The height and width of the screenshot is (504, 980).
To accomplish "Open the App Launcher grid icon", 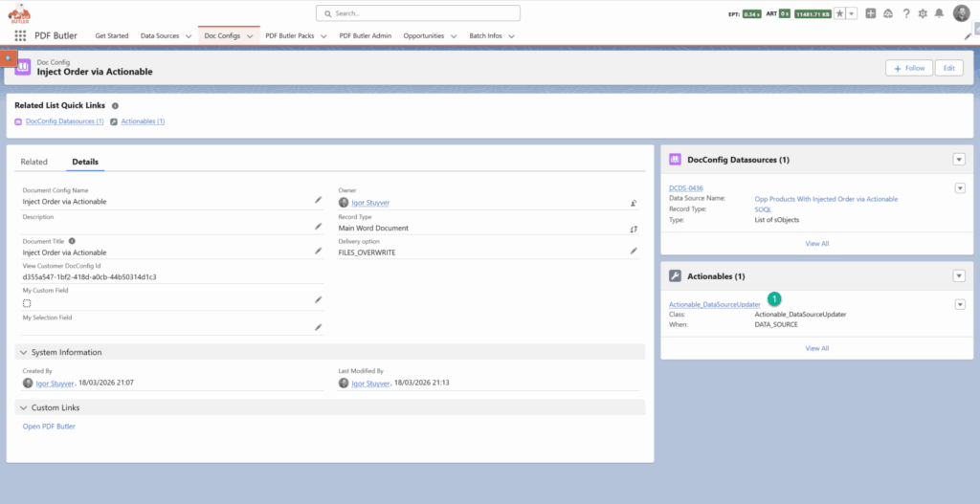I will [x=20, y=35].
